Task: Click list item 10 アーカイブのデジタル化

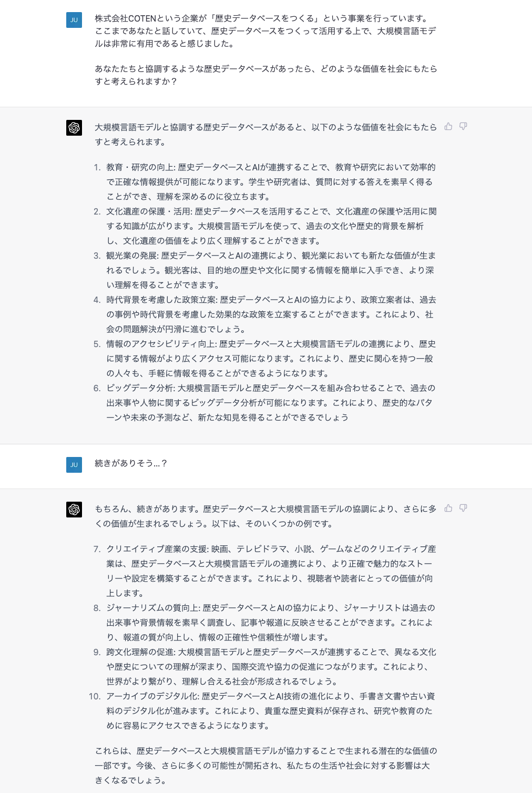Action: (262, 711)
